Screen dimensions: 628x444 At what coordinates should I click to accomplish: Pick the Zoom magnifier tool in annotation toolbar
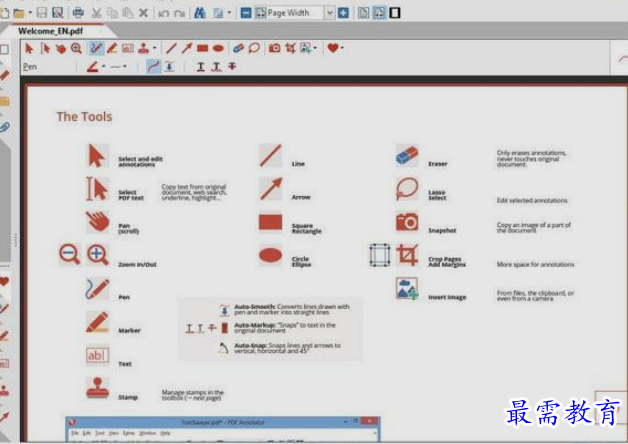click(x=76, y=48)
